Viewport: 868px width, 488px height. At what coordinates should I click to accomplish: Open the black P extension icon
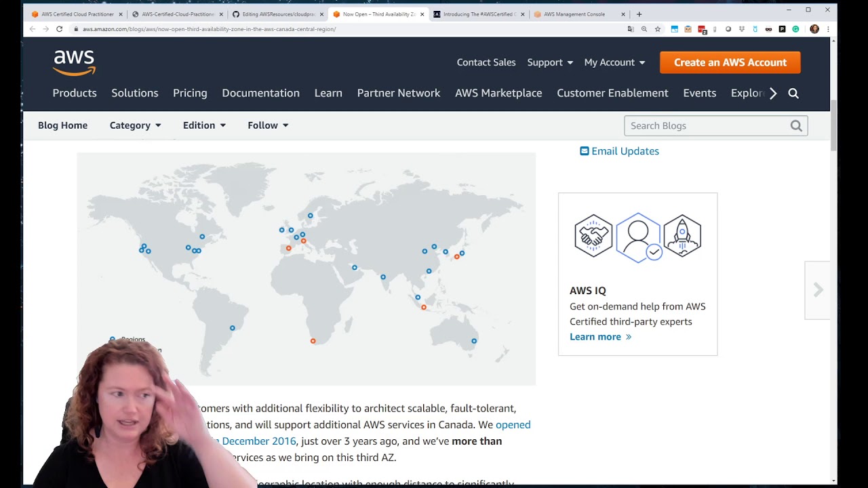point(782,29)
